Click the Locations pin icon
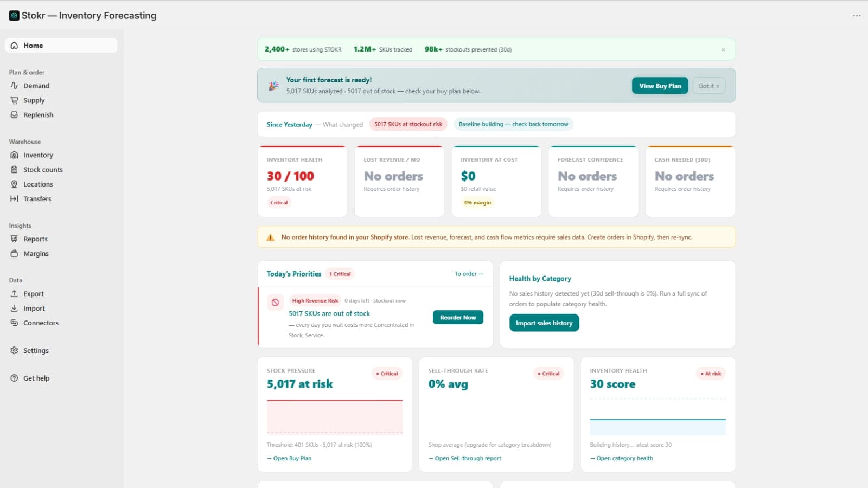 click(x=14, y=184)
